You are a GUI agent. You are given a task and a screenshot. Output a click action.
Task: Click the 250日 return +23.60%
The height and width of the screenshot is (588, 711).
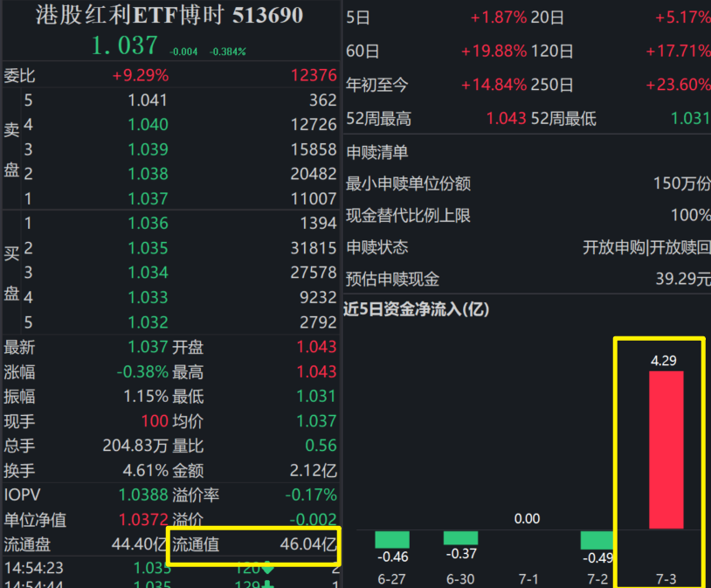coord(678,85)
